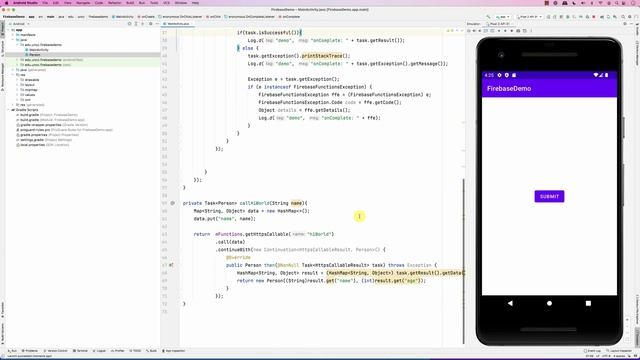Click the emulator extended controls dots

point(531,31)
